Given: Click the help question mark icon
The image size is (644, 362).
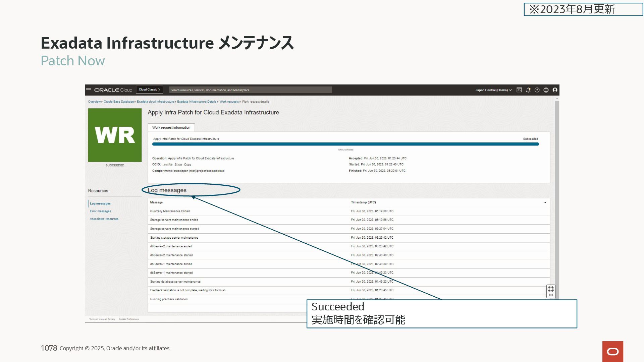Looking at the screenshot, I should [537, 90].
